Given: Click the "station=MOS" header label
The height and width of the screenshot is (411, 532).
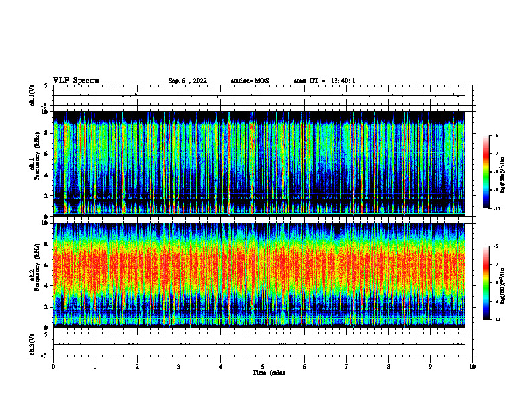Looking at the screenshot, I should pyautogui.click(x=250, y=81).
